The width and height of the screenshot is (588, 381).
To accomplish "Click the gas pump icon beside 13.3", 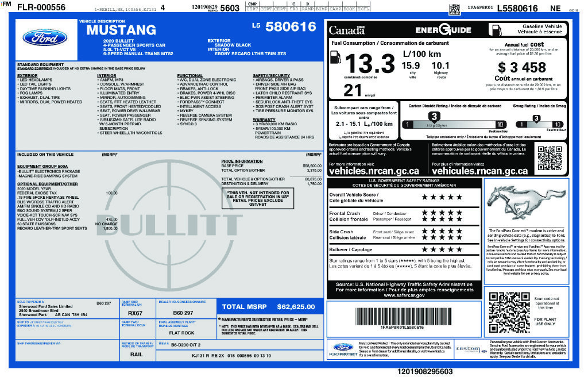I will point(335,58).
